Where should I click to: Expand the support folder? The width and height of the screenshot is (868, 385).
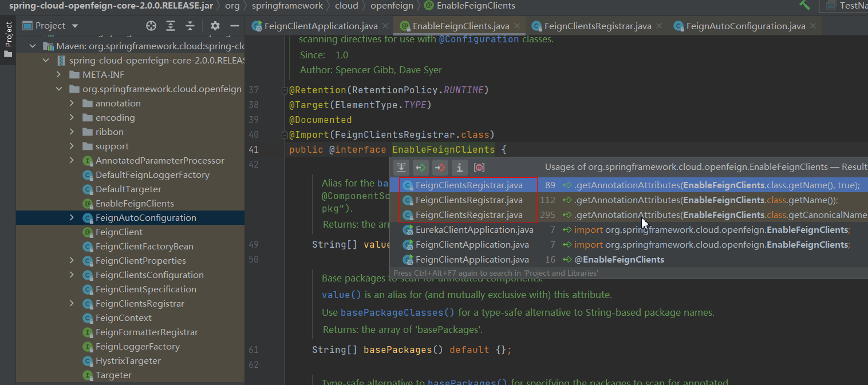click(72, 146)
